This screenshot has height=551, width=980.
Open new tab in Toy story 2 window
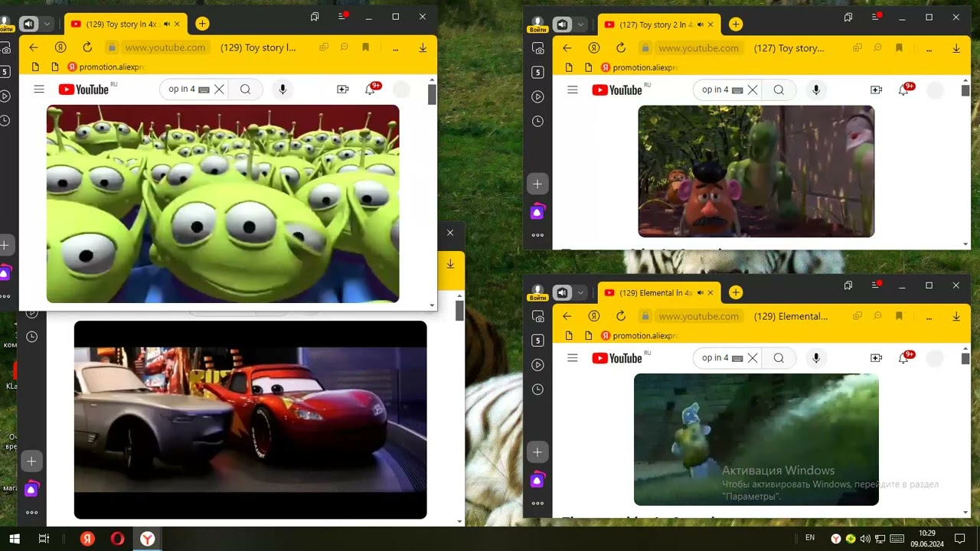(x=736, y=24)
